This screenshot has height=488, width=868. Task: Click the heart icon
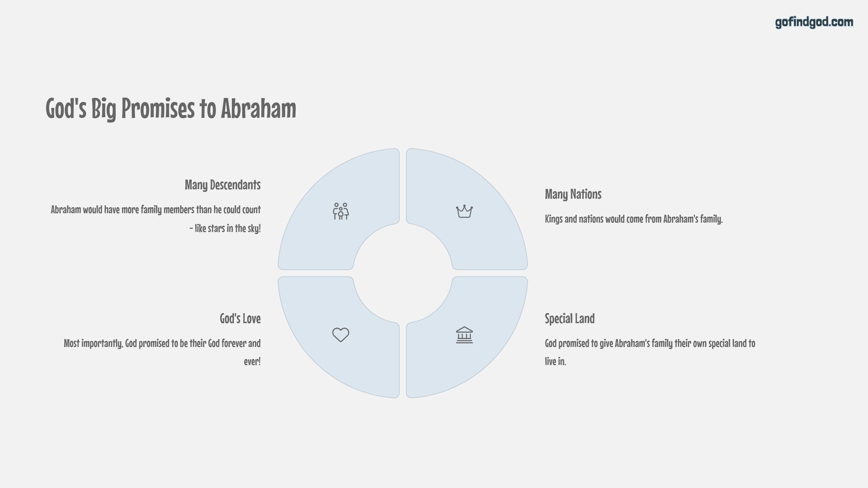pyautogui.click(x=340, y=335)
